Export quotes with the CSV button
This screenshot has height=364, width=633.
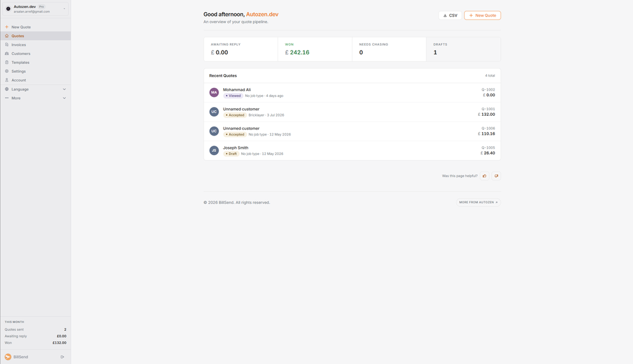[x=449, y=15]
